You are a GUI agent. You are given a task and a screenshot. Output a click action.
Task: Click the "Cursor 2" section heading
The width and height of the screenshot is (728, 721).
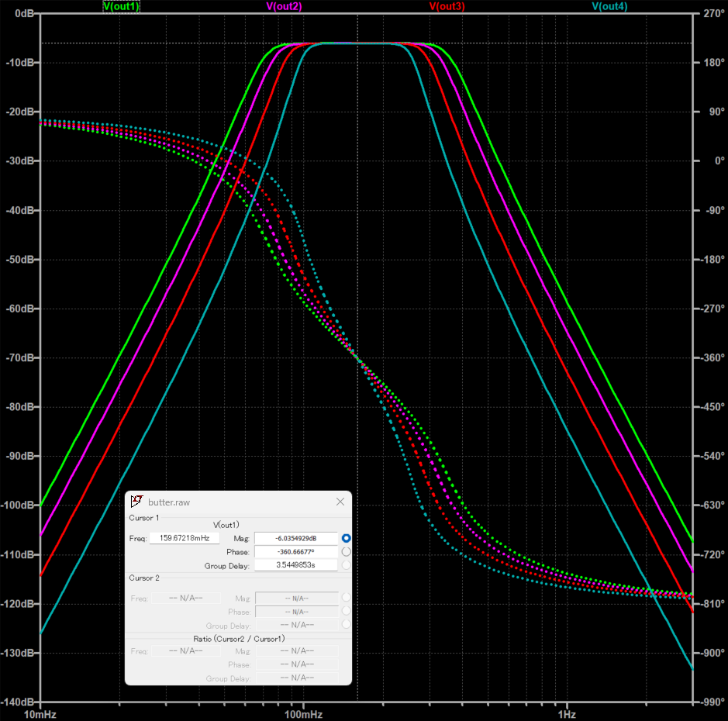click(x=144, y=578)
